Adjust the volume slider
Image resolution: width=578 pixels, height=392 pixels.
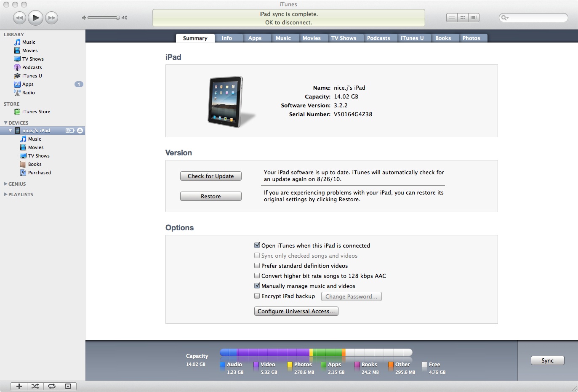(104, 18)
